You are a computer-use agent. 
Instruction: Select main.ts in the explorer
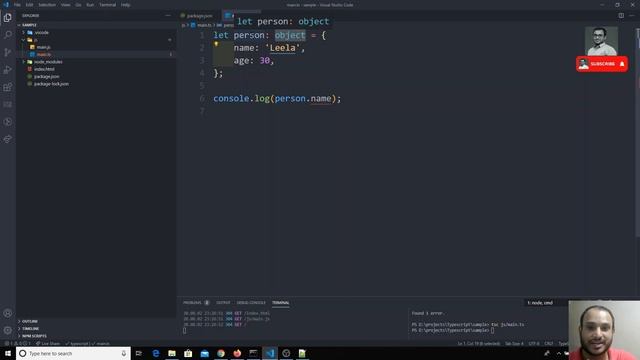coord(44,54)
